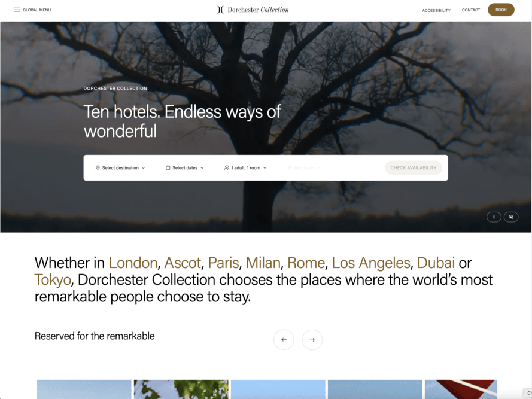The width and height of the screenshot is (532, 399).
Task: Click the Dorchester Collection logo
Action: (253, 10)
